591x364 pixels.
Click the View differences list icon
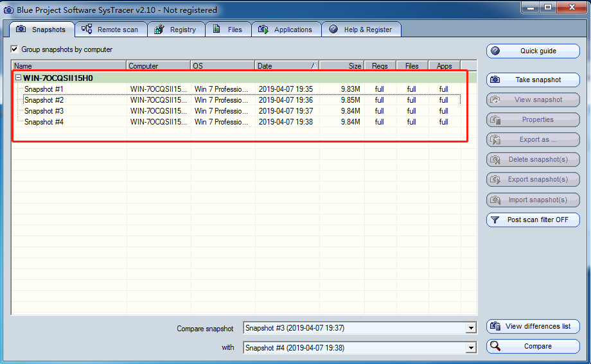coord(495,326)
